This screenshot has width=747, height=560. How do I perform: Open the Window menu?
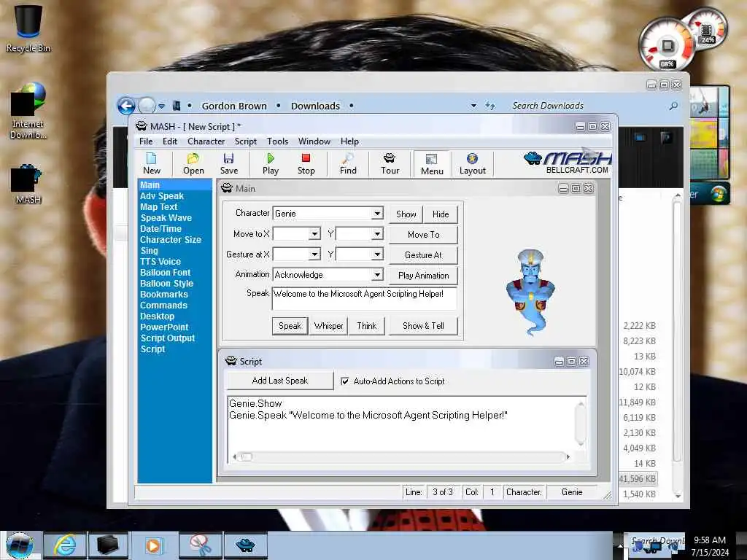(314, 141)
